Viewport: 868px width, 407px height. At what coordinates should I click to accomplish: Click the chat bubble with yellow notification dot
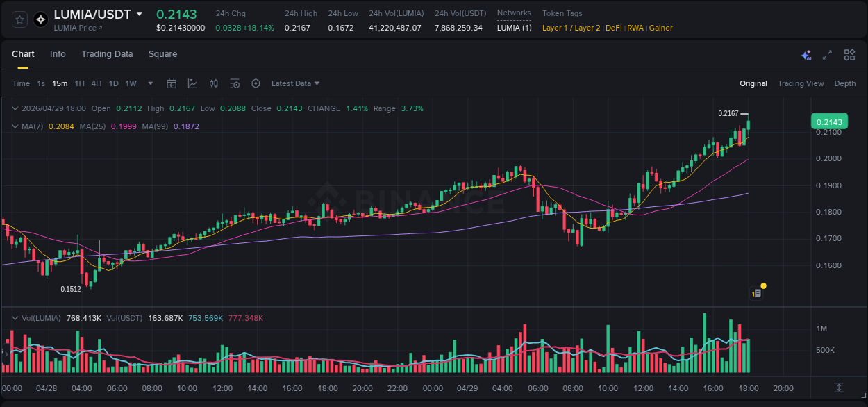click(757, 292)
